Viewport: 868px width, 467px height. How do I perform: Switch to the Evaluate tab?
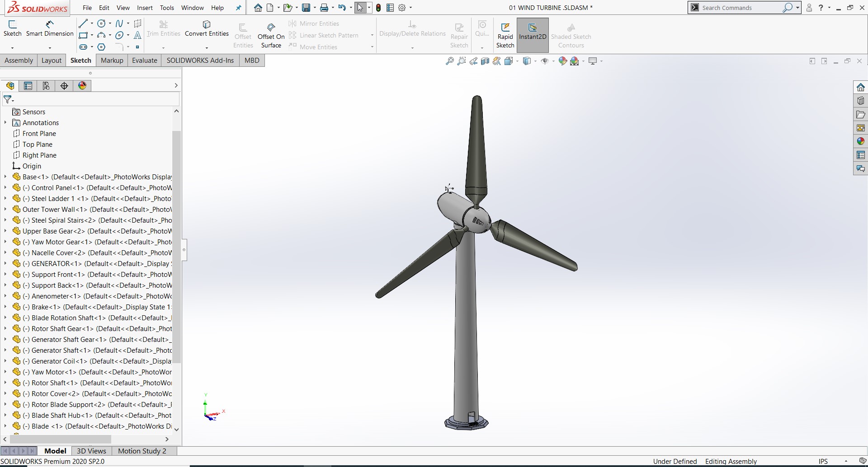(x=145, y=61)
